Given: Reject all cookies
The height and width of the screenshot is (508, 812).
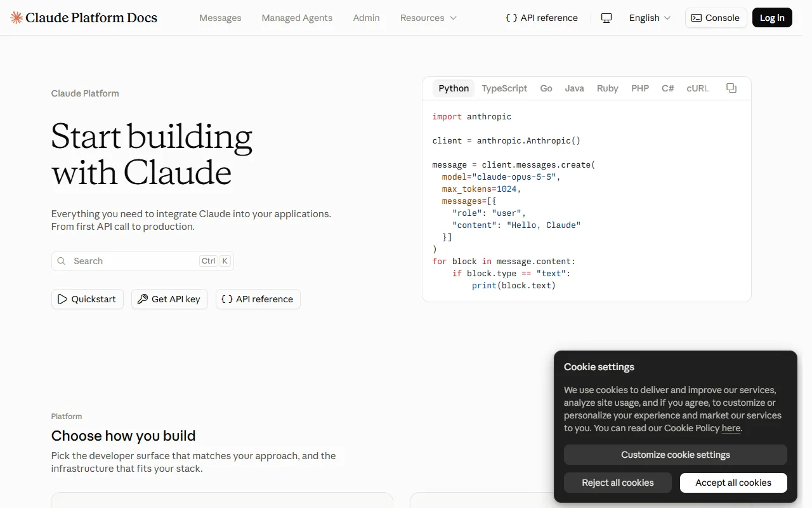Looking at the screenshot, I should pos(618,483).
